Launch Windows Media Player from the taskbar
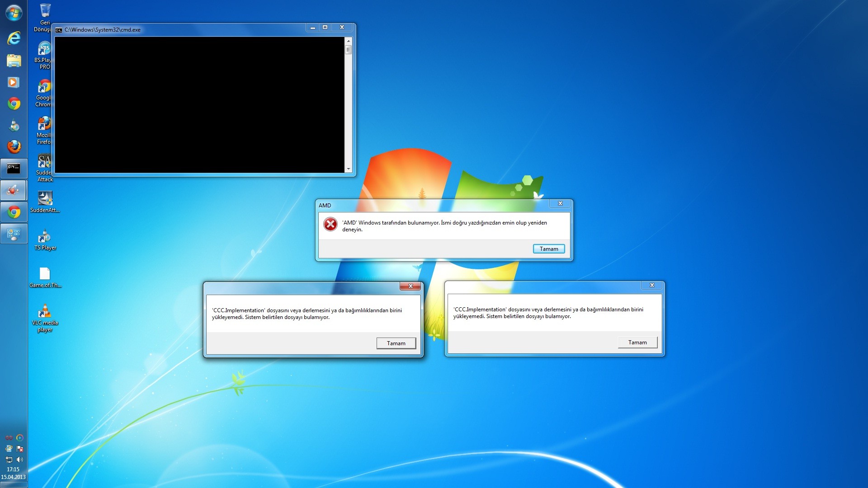Image resolution: width=868 pixels, height=488 pixels. coord(14,82)
